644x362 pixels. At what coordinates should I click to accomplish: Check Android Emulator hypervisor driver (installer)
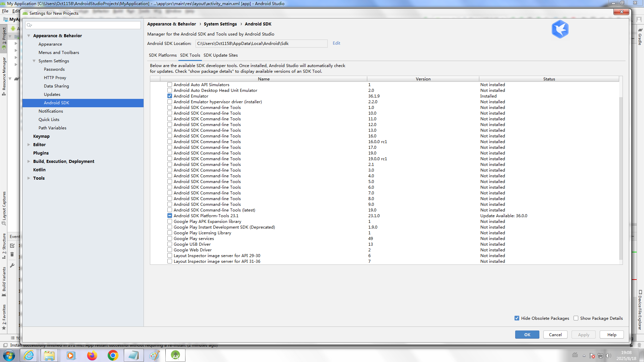click(x=170, y=102)
